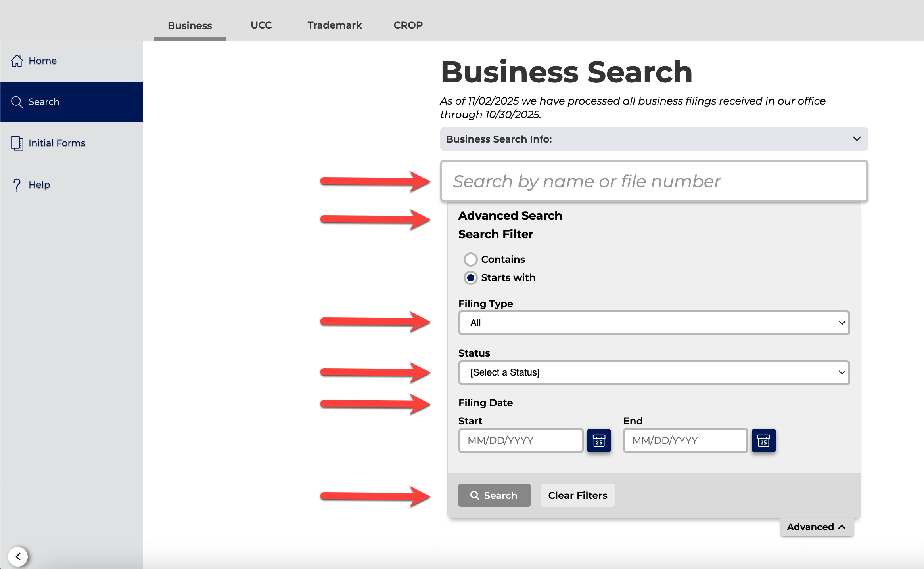The height and width of the screenshot is (569, 924).
Task: Open the CROP tab
Action: click(x=408, y=25)
